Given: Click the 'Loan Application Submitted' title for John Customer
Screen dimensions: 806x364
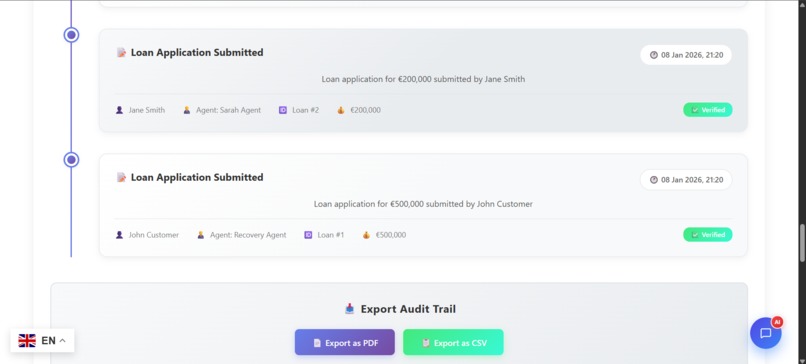Looking at the screenshot, I should point(197,177).
